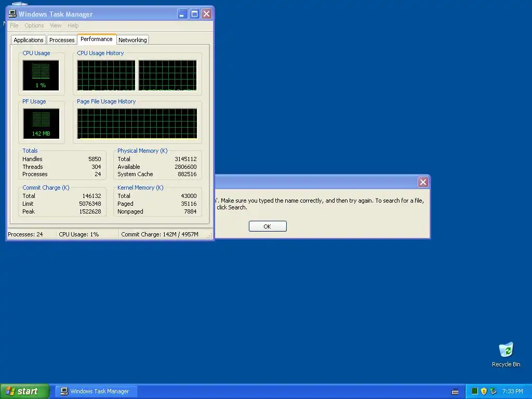The width and height of the screenshot is (532, 399).
Task: Close the error dialog with the X button
Action: [x=423, y=182]
